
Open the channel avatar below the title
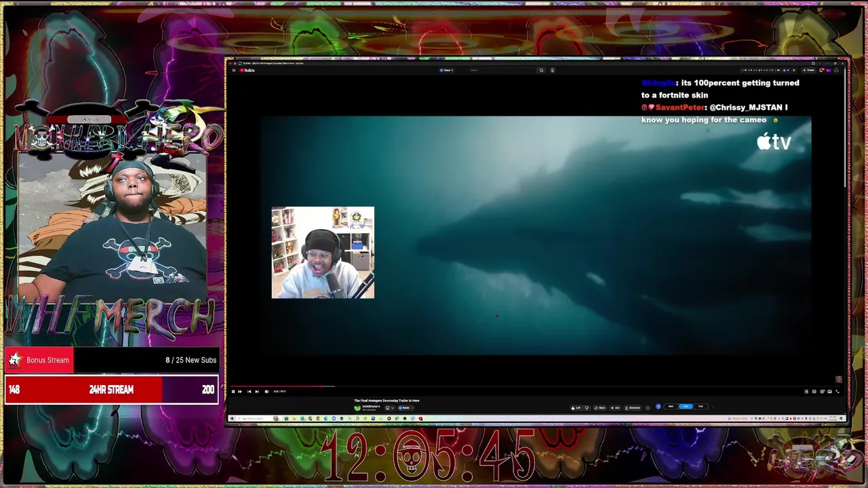click(x=357, y=408)
